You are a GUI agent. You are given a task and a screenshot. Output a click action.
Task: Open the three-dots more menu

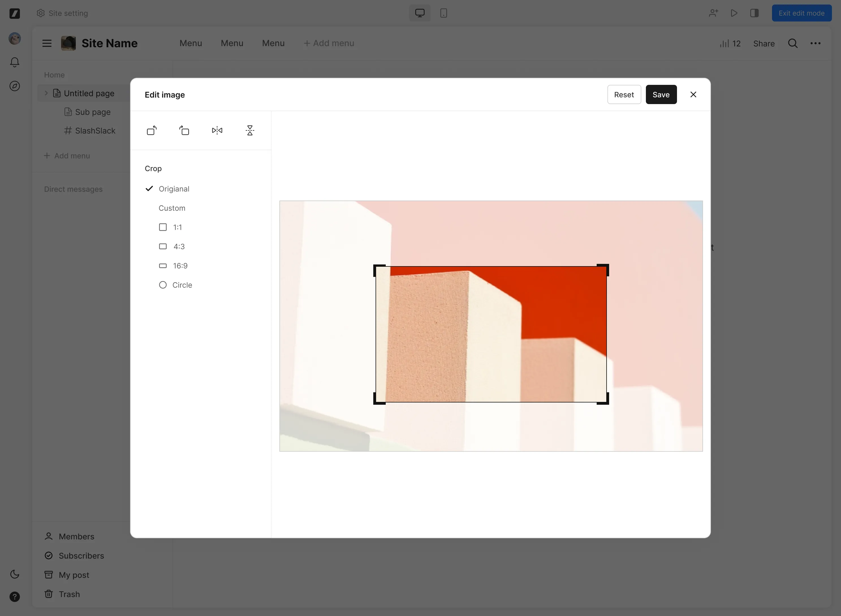click(x=815, y=43)
